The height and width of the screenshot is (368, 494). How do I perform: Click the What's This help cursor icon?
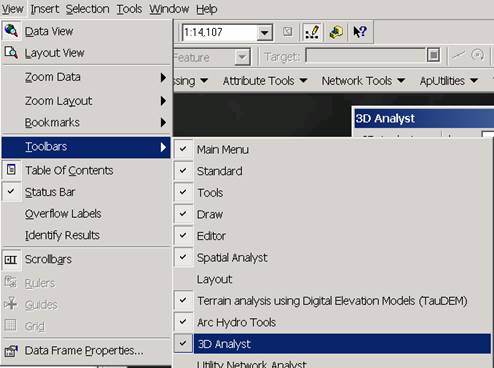coord(360,32)
